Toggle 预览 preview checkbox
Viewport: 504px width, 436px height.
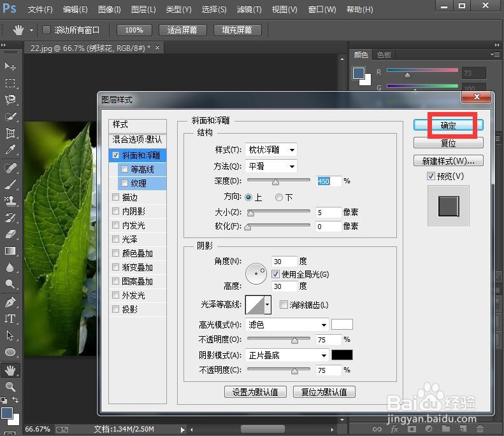[x=431, y=176]
